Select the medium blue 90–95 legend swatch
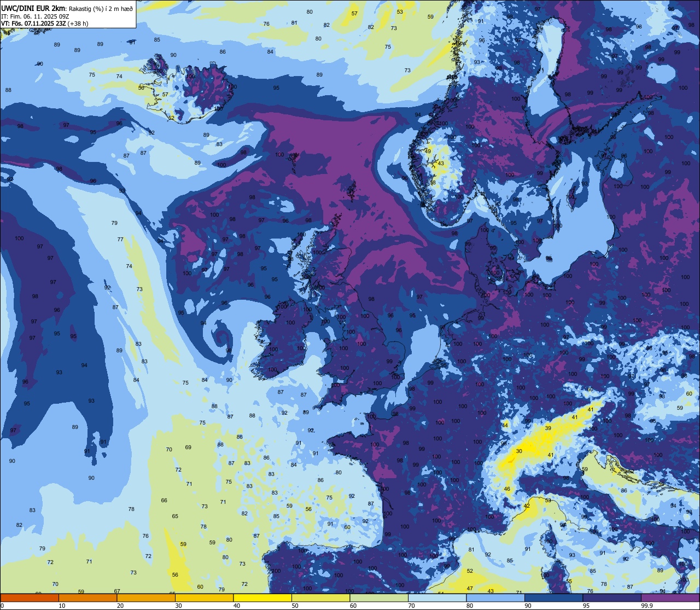 [553, 597]
